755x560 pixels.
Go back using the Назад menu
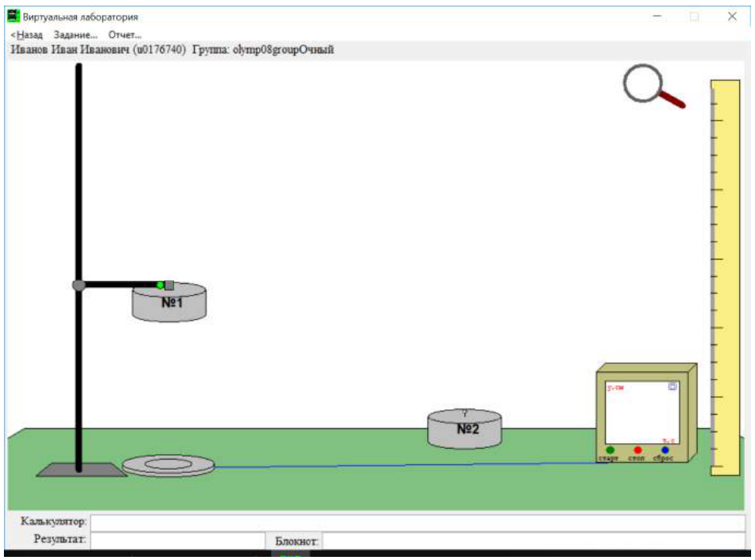click(27, 35)
